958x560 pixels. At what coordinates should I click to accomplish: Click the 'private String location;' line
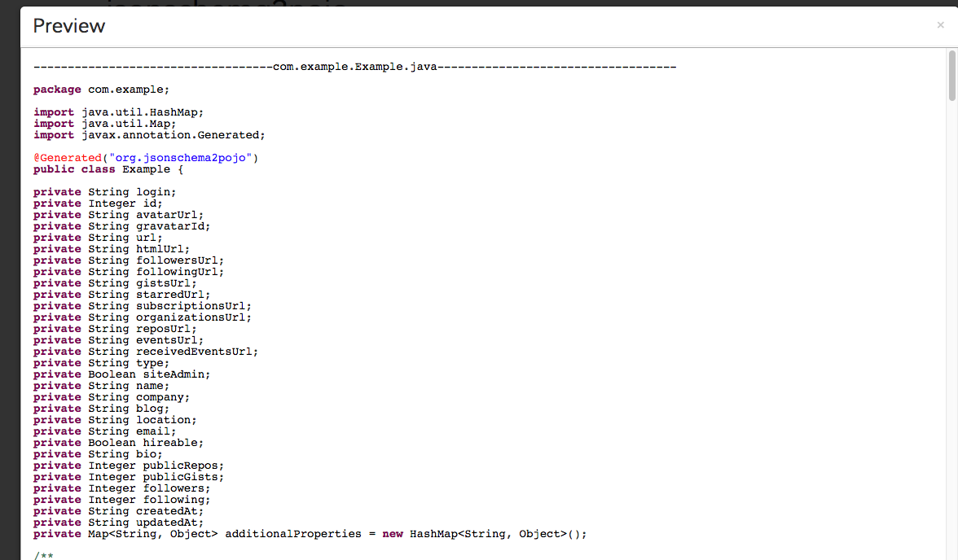(x=115, y=420)
